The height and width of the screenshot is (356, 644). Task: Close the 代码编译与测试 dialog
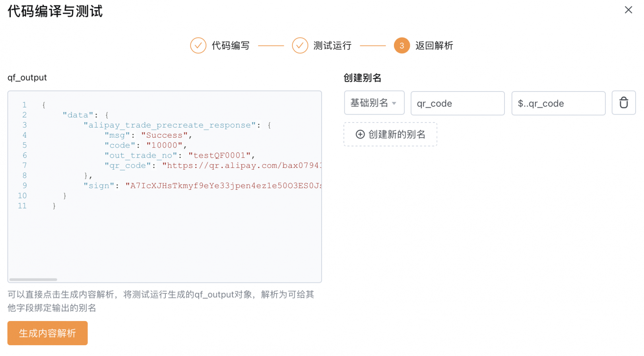tap(628, 10)
